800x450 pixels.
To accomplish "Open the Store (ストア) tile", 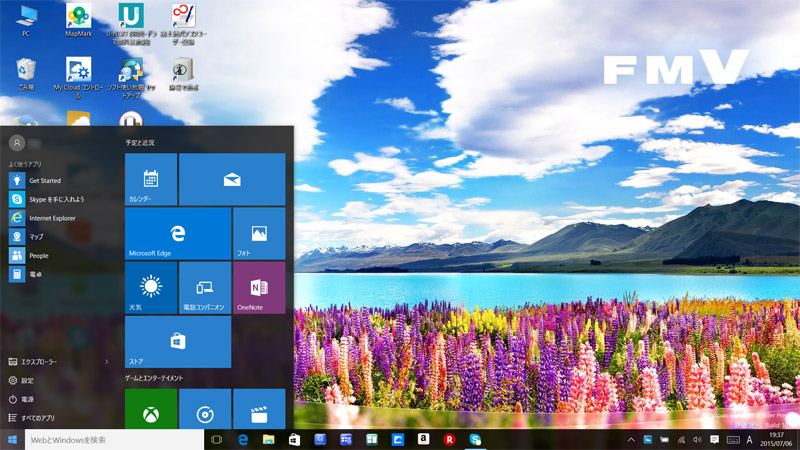I will click(x=178, y=342).
